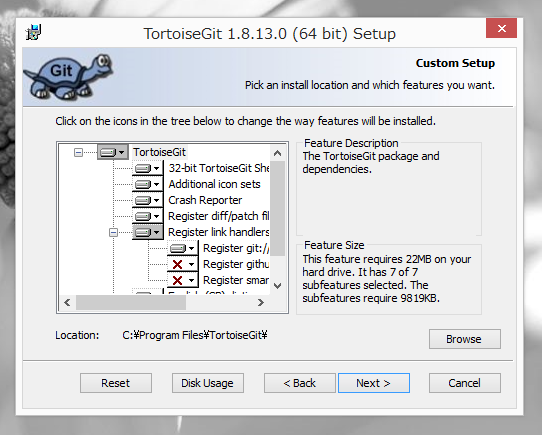Click the red X beside Register github
The image size is (542, 435).
(183, 264)
